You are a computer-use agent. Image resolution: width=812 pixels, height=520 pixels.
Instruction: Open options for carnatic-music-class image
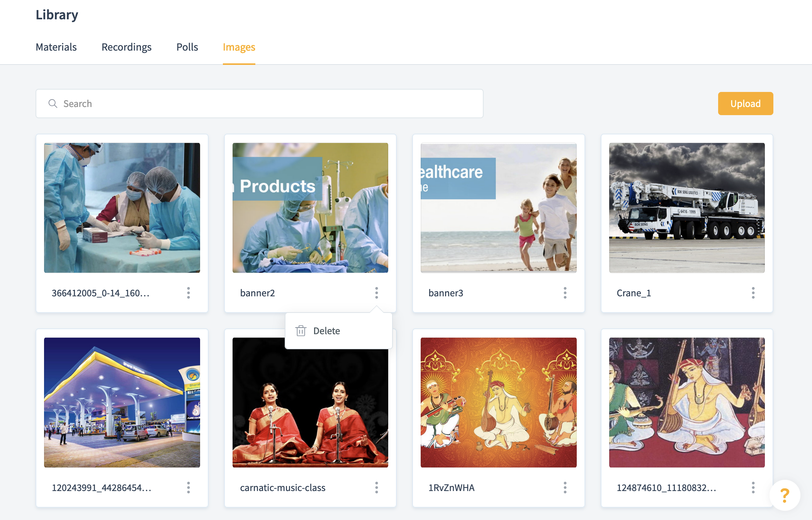tap(377, 488)
